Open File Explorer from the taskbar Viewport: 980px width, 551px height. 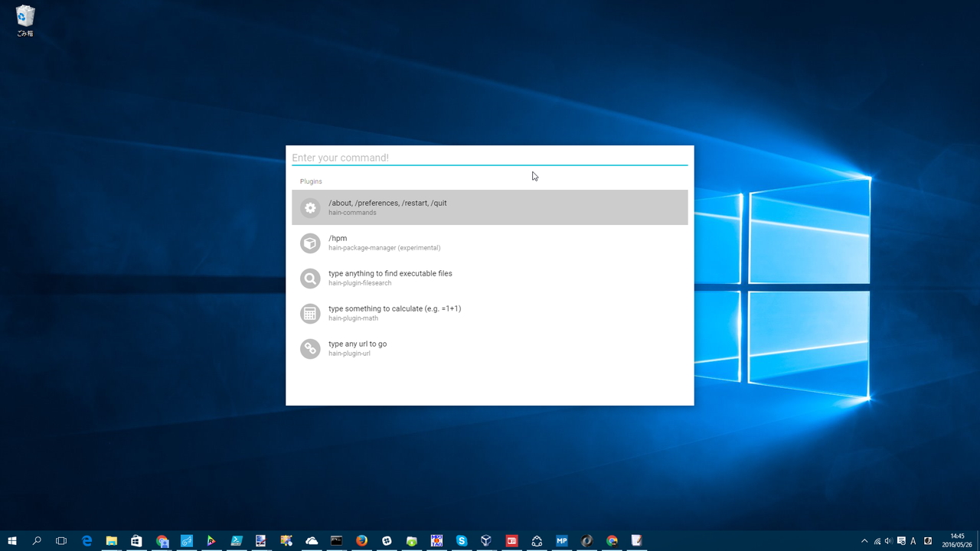click(111, 541)
